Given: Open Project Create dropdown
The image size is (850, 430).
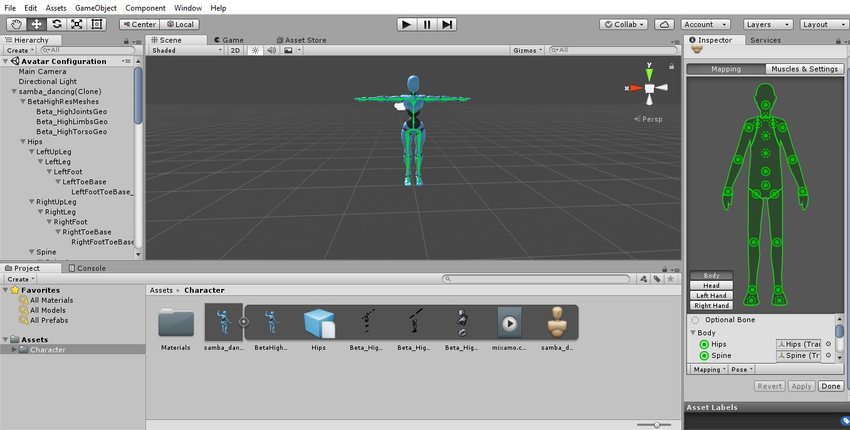Looking at the screenshot, I should tap(20, 279).
